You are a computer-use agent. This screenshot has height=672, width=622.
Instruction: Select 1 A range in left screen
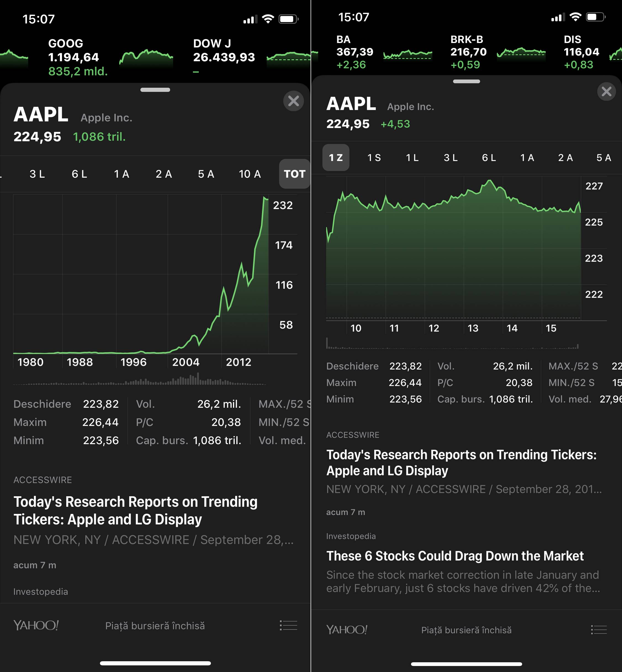[121, 174]
